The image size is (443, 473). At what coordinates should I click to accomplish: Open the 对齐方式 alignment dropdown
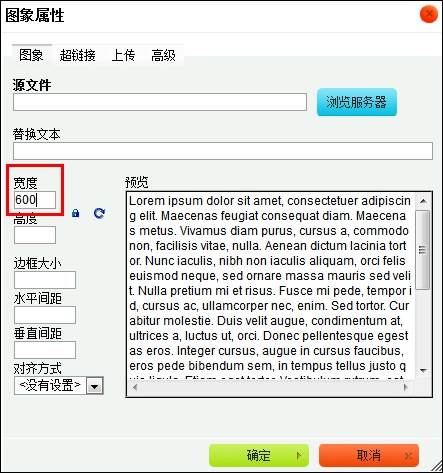tap(59, 386)
